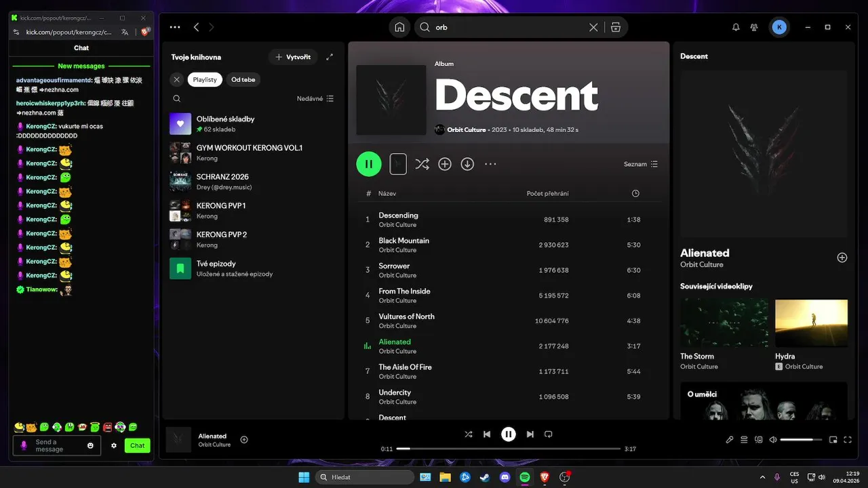
Task: Mute the Spotify volume
Action: (773, 439)
